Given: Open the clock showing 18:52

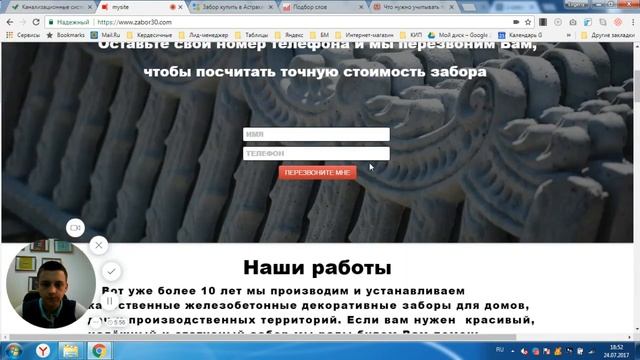Looking at the screenshot, I should click(617, 351).
